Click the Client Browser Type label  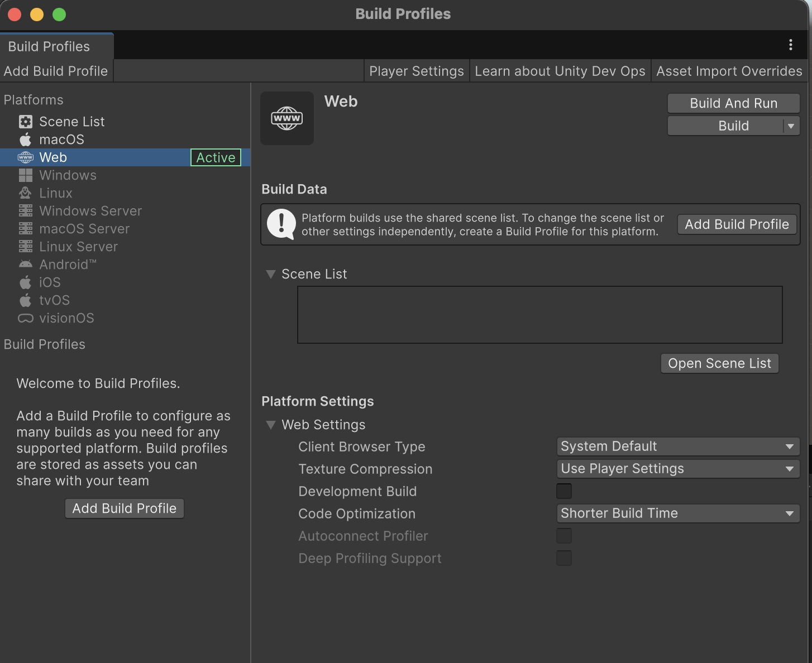tap(362, 446)
